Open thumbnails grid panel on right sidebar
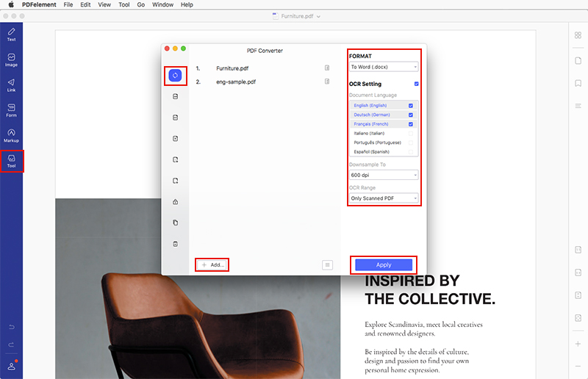Viewport: 588px width, 379px height. 578,36
